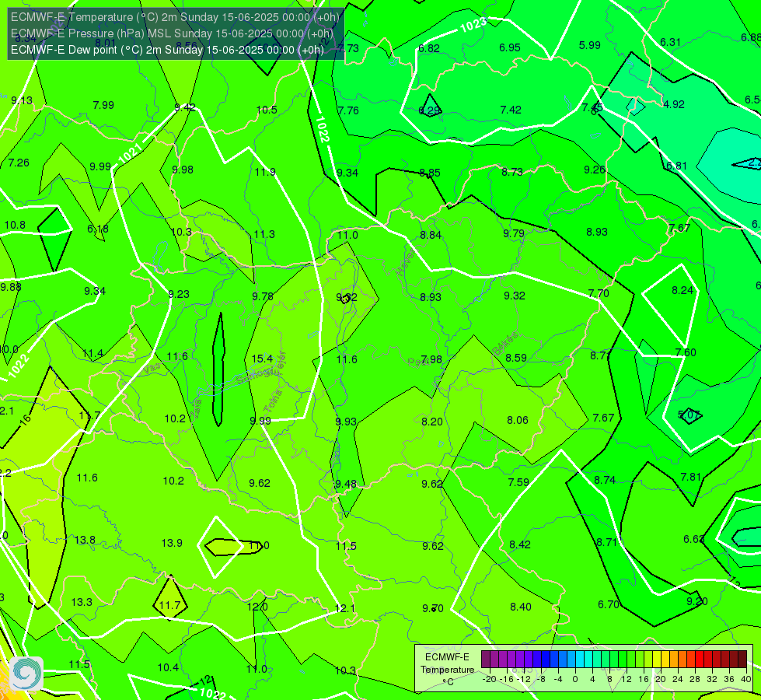Click the 6.95 temperature value

point(510,47)
